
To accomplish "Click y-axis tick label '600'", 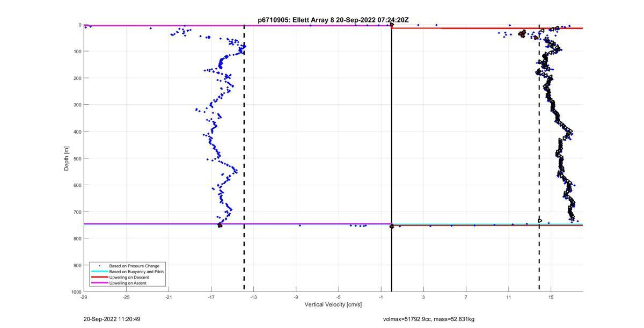I will 77,185.
